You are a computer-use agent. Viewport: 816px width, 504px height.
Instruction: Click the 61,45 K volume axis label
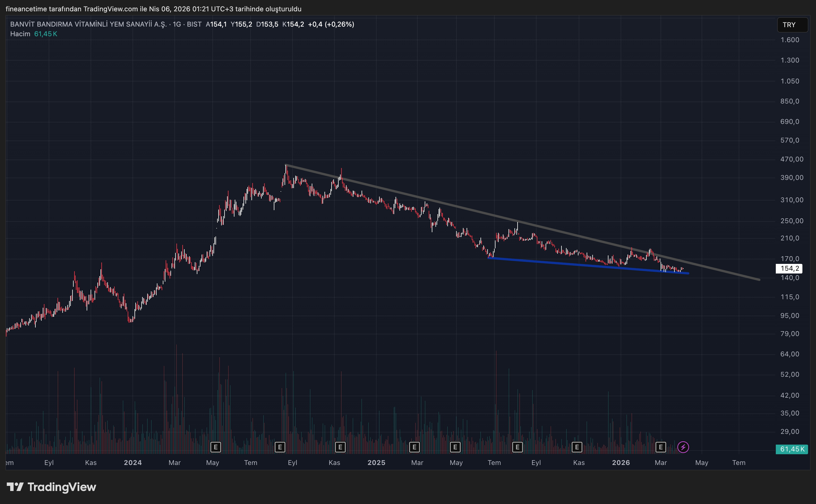click(x=792, y=449)
